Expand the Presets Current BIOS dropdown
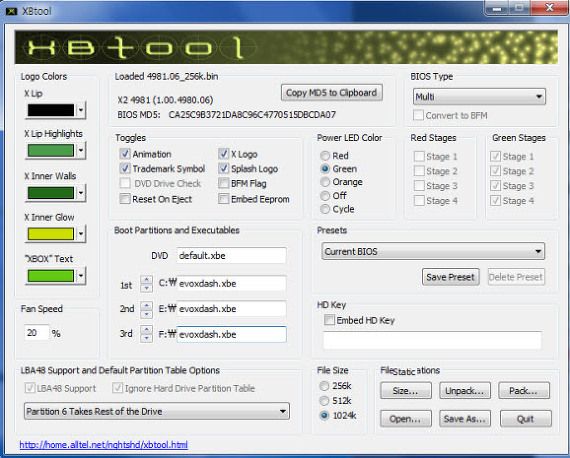This screenshot has width=570, height=458. point(538,251)
